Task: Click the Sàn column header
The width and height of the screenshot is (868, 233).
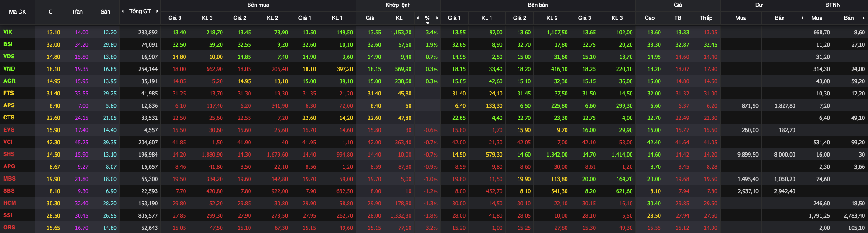Action: pyautogui.click(x=105, y=12)
